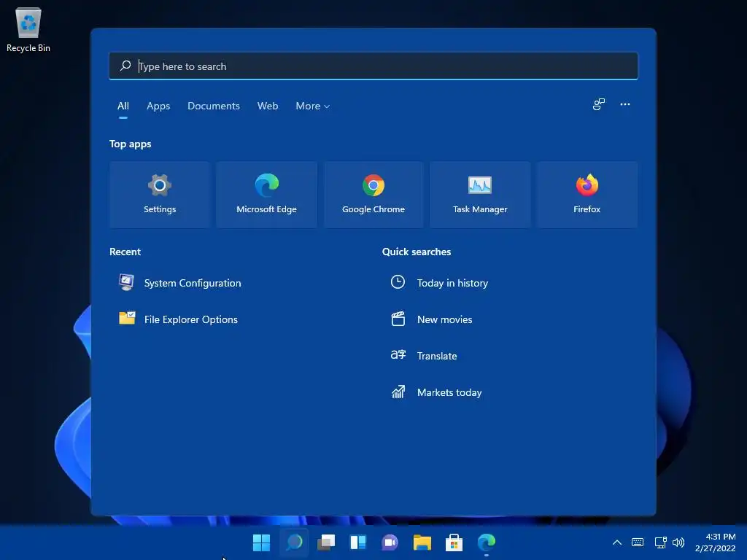The height and width of the screenshot is (560, 747).
Task: Click the Translate quick search text
Action: coord(437,356)
